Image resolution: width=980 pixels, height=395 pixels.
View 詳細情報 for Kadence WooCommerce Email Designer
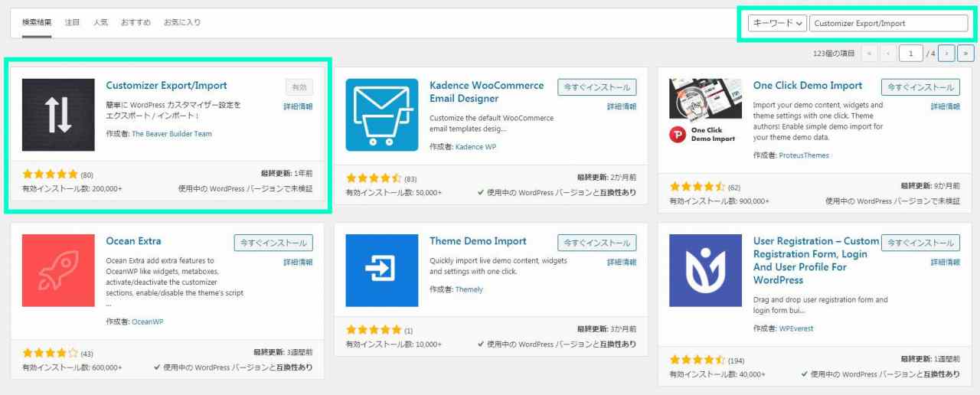coord(622,106)
